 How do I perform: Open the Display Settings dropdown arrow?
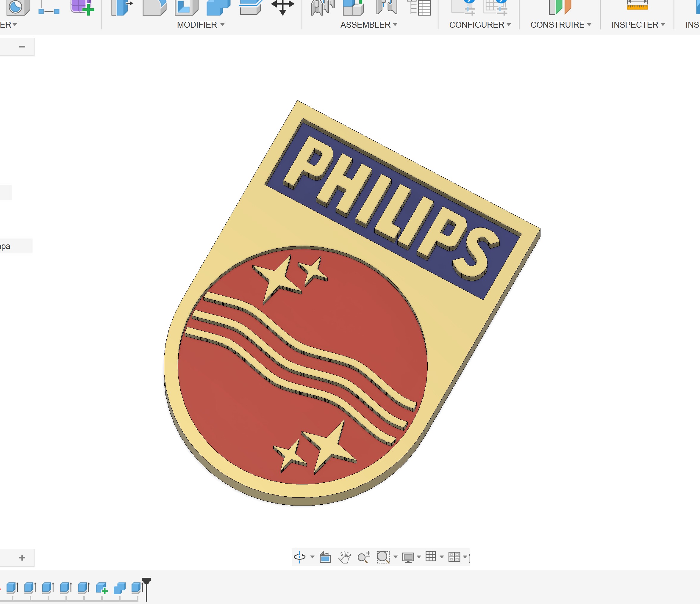tap(419, 557)
